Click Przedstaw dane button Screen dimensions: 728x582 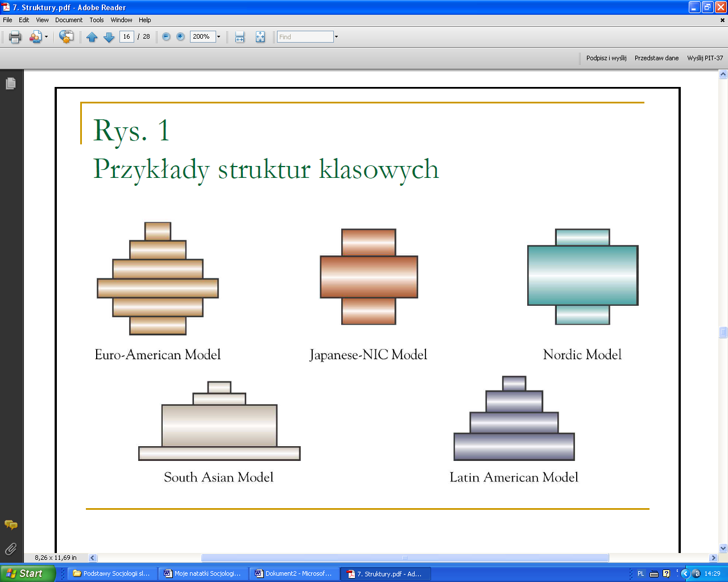point(656,58)
